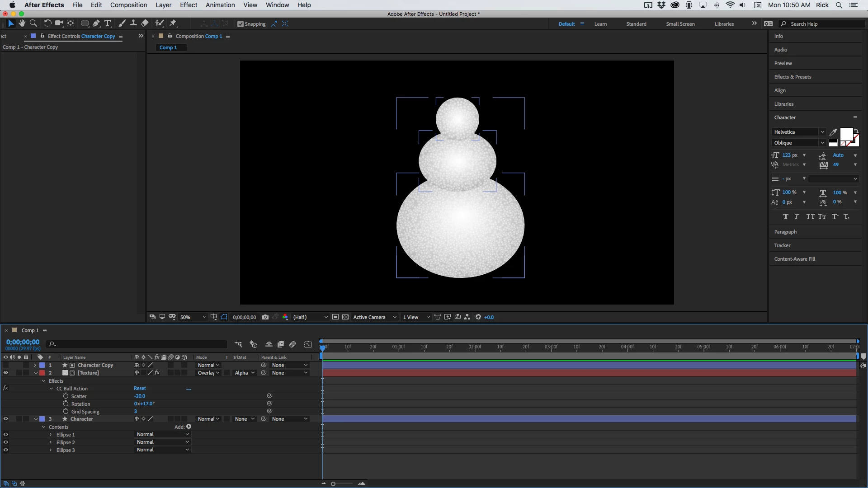Select the Ellipse shape tool

[x=85, y=23]
